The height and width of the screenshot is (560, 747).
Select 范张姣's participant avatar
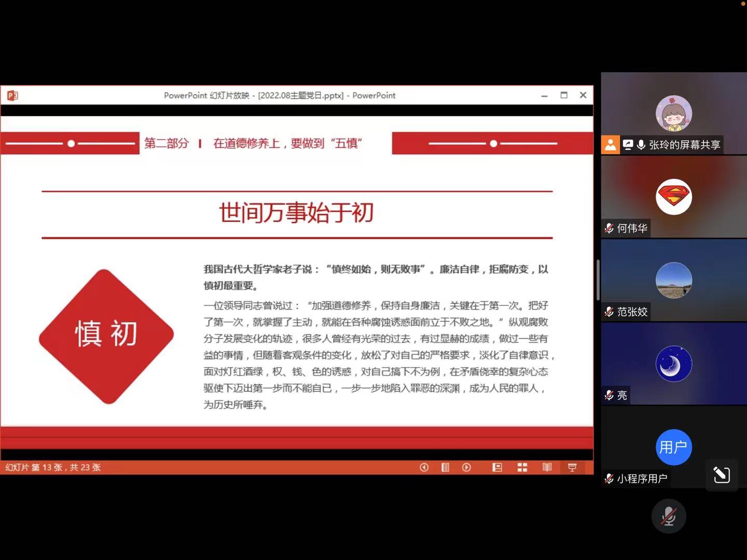(x=673, y=281)
